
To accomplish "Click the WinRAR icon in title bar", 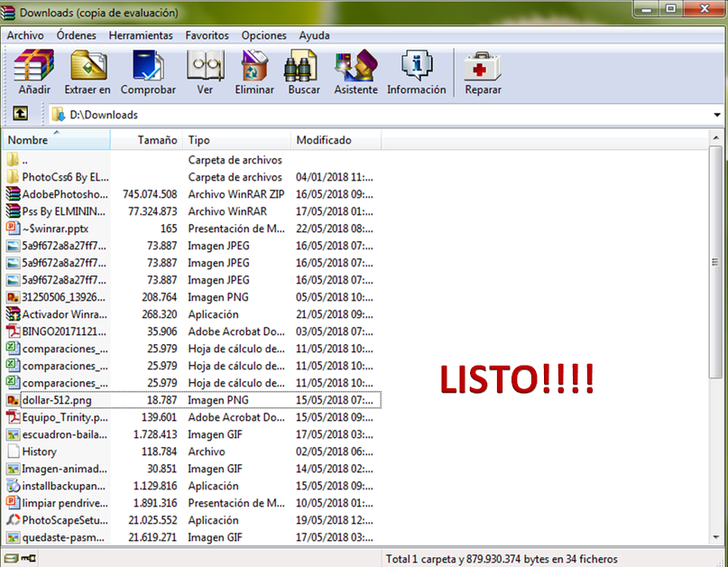I will pyautogui.click(x=8, y=13).
